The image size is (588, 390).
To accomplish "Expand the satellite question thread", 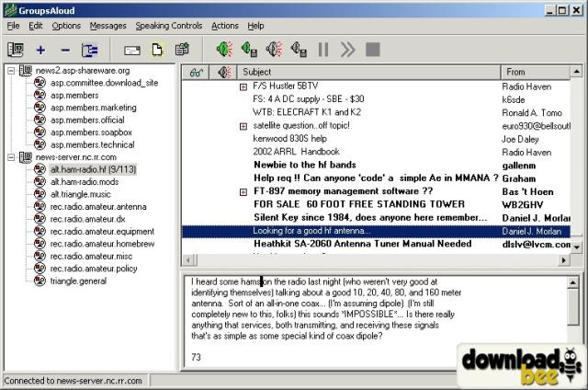I will (x=243, y=127).
